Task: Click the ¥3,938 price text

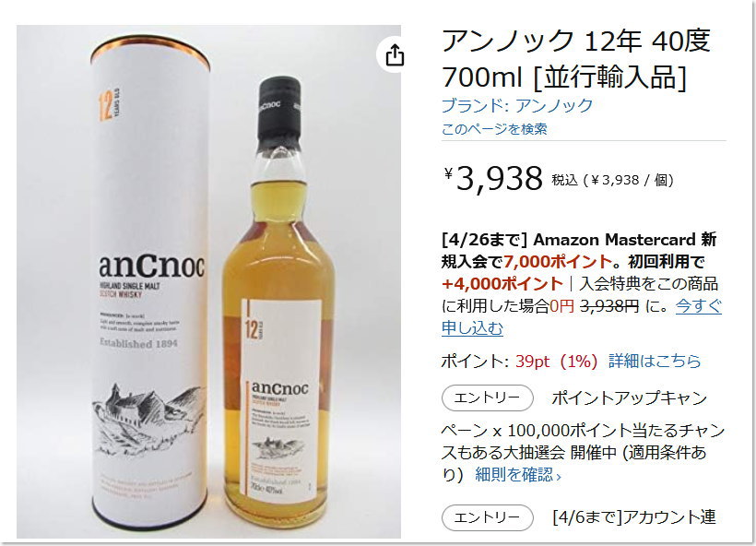Action: (493, 178)
